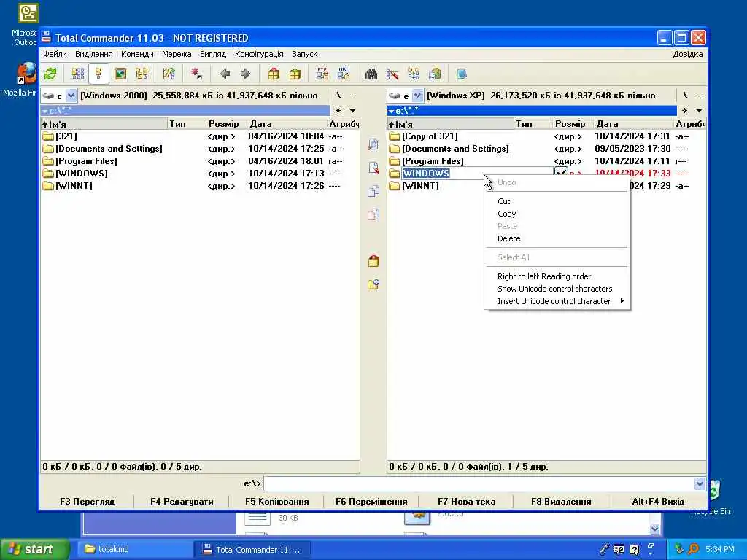Click the new folder icon in the middle bar
747x560 pixels.
[373, 284]
